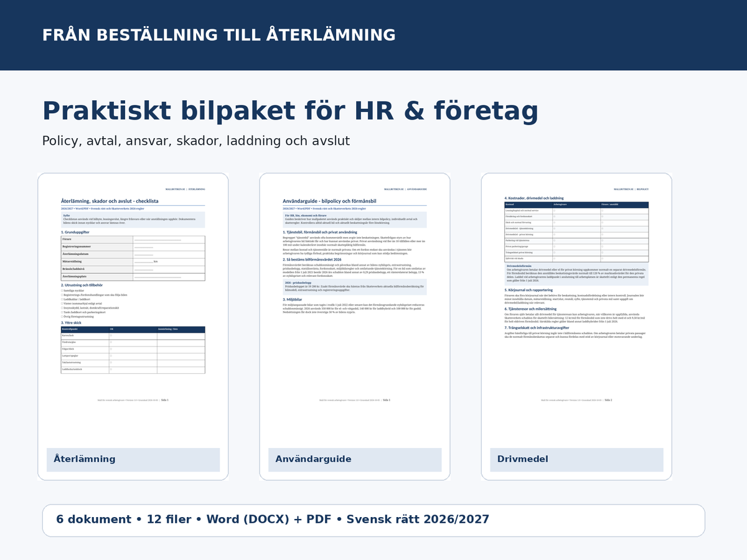
Task: Tick the 'Laddkablar / laddkort' checkbox
Action: tap(62, 299)
